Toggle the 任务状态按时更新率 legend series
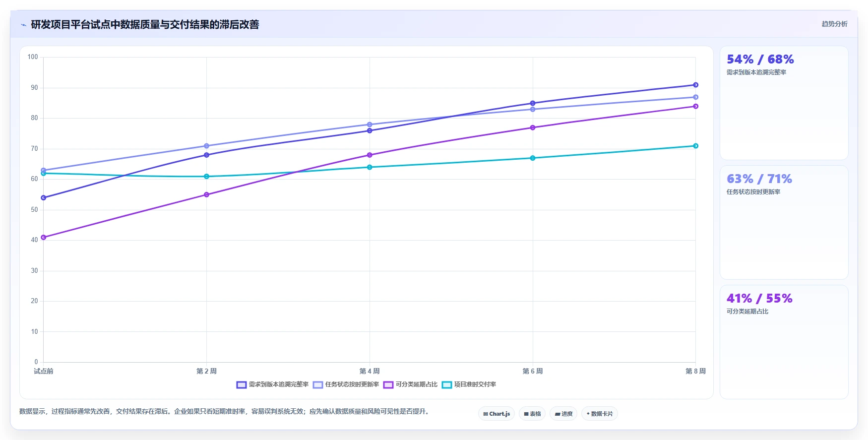Viewport: 868px width, 440px height. pyautogui.click(x=346, y=384)
